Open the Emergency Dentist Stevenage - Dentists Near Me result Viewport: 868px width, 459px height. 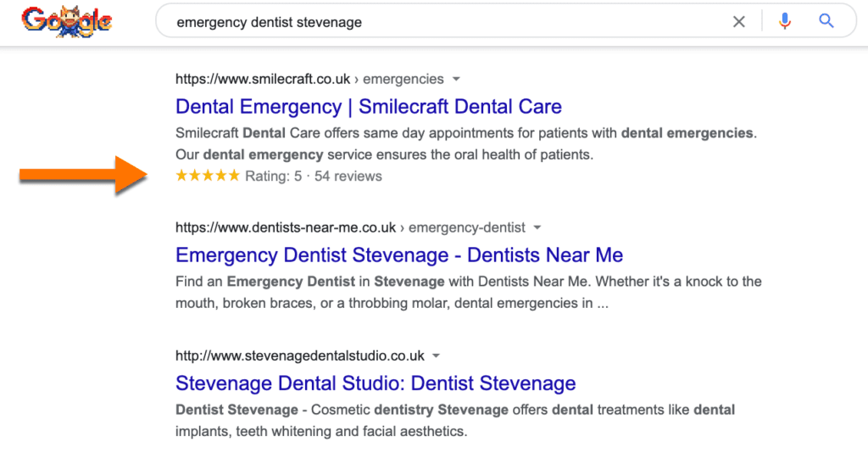click(x=399, y=255)
